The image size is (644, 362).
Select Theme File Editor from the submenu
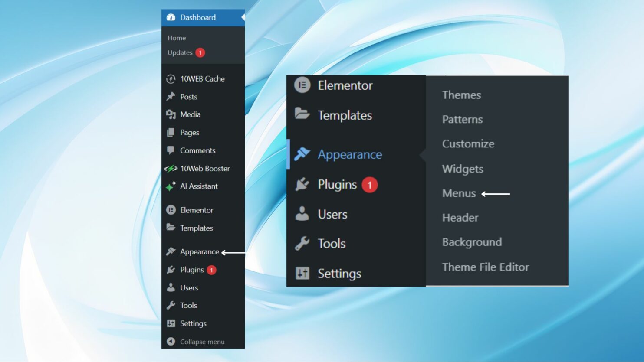point(486,267)
